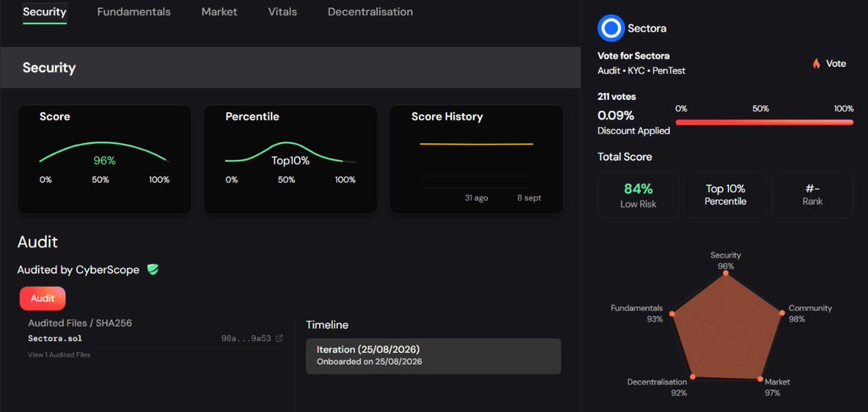Open the Fundamentals tab
Screen dimensions: 868x412
(134, 12)
